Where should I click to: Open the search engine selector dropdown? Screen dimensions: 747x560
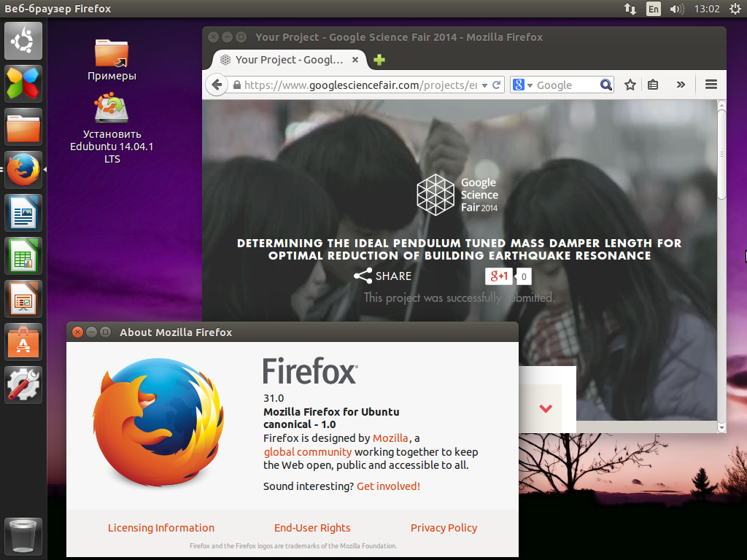pyautogui.click(x=522, y=85)
